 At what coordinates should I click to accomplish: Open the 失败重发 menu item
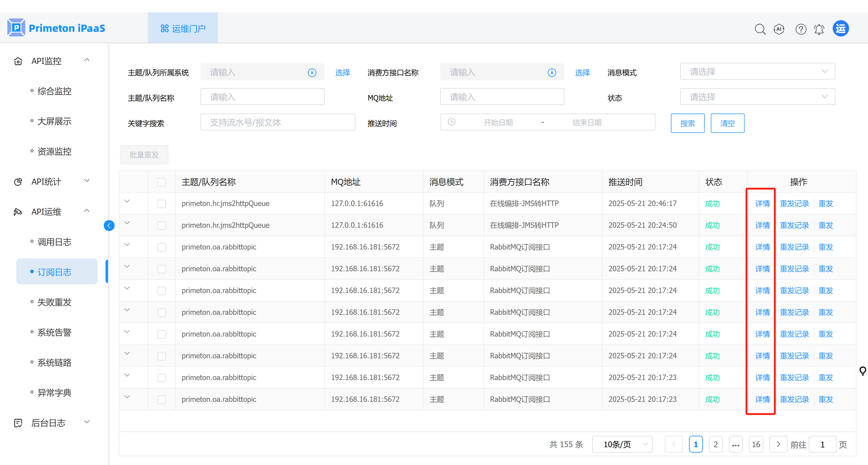[x=54, y=302]
